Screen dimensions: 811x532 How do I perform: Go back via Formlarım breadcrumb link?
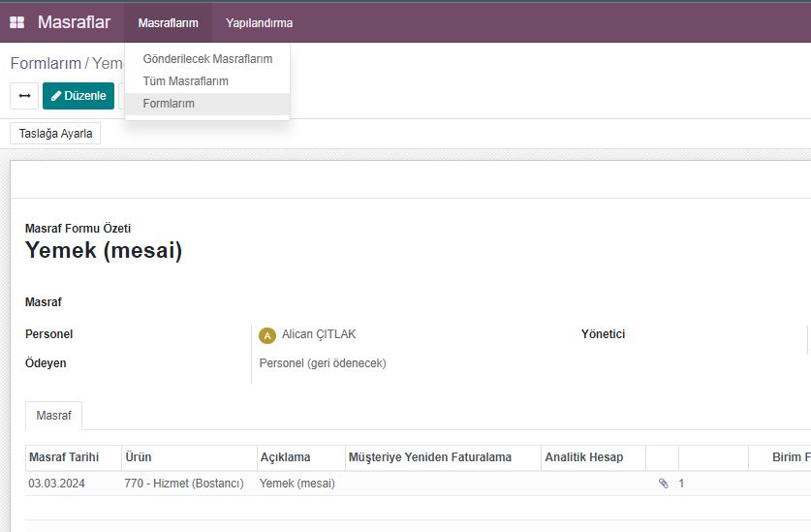(x=46, y=63)
